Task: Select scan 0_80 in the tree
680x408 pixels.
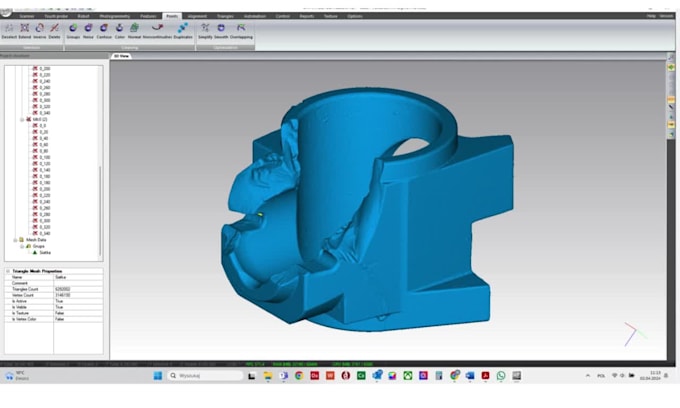Action: click(x=43, y=151)
